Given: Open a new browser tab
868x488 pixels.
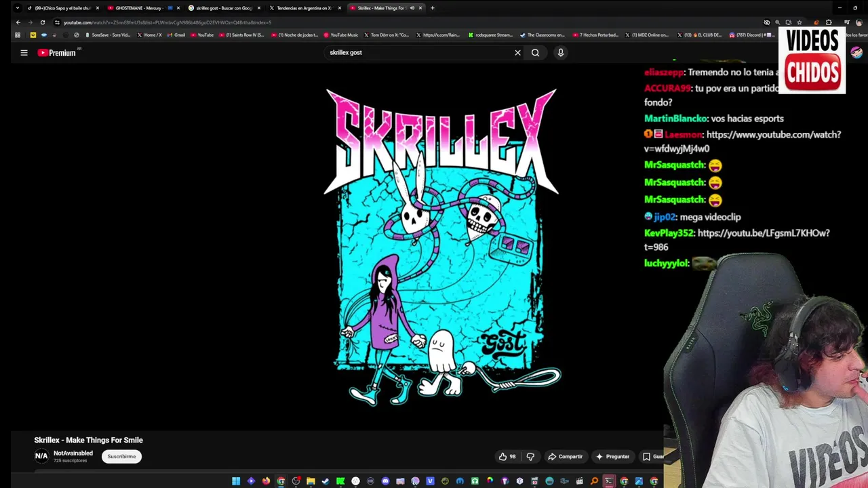Looking at the screenshot, I should click(x=433, y=8).
